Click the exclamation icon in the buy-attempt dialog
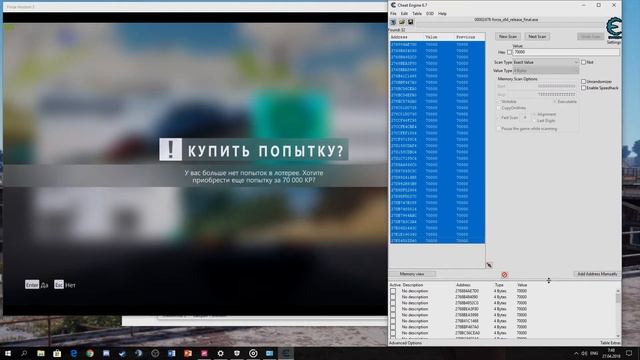The image size is (640, 360). (x=170, y=149)
